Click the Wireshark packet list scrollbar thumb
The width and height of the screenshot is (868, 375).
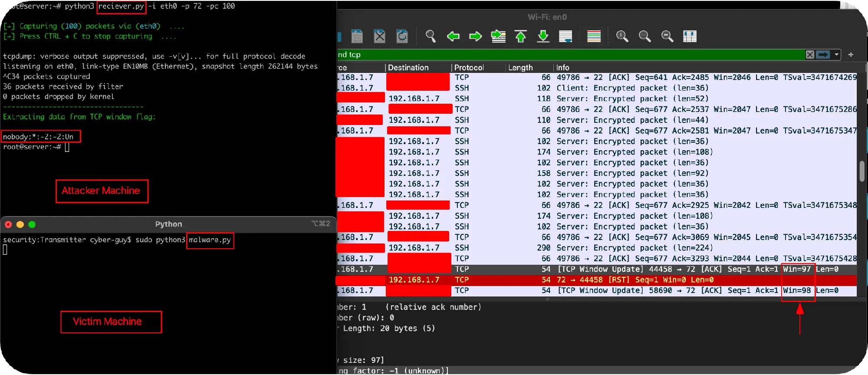pos(862,171)
